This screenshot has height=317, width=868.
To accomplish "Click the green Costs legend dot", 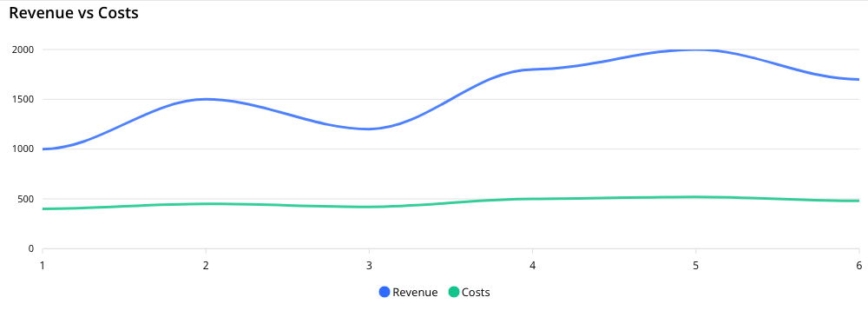I will pyautogui.click(x=453, y=292).
